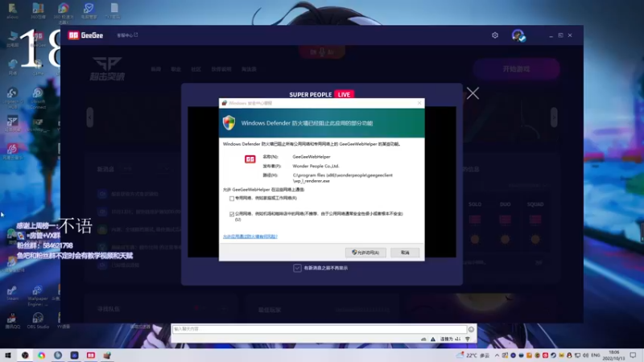The image size is (644, 362).
Task: Open GeeGee settings gear icon
Action: (495, 35)
